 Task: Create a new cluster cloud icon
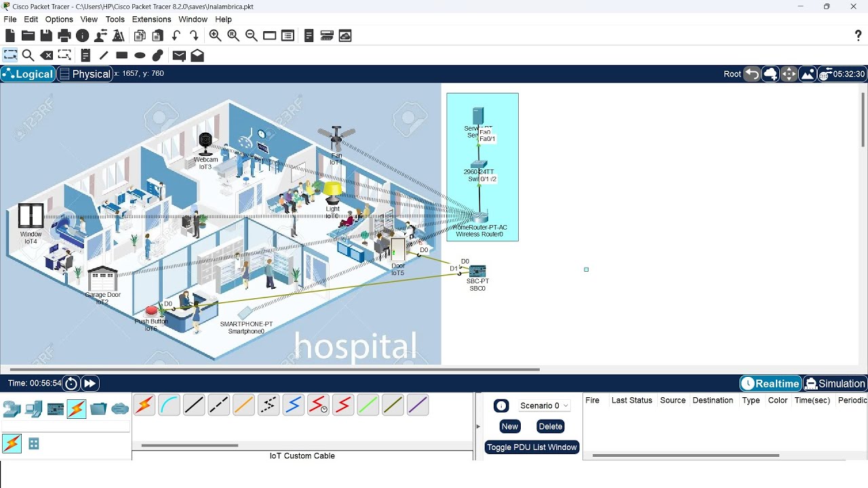click(x=770, y=74)
